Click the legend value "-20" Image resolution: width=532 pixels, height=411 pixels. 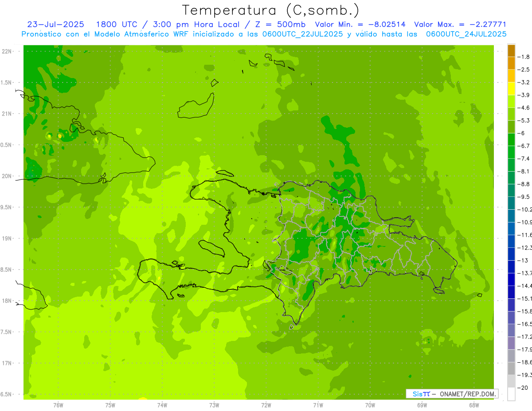click(x=524, y=388)
